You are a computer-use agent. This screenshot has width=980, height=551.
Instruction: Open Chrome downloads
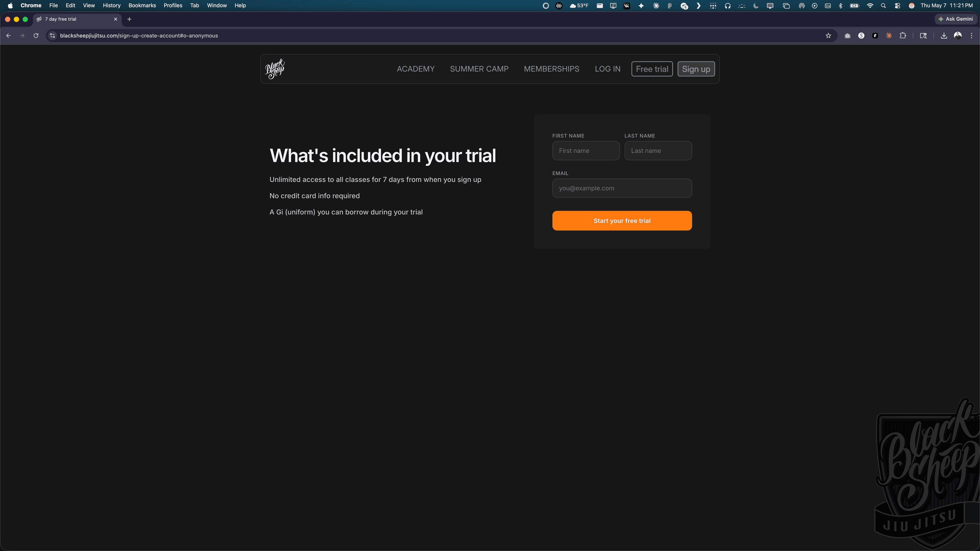(x=944, y=36)
